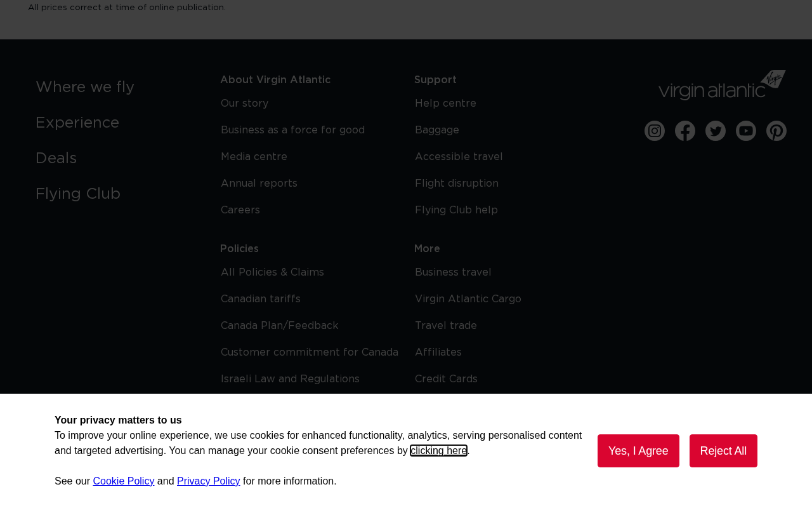
Task: Go to Where we fly
Action: (85, 87)
